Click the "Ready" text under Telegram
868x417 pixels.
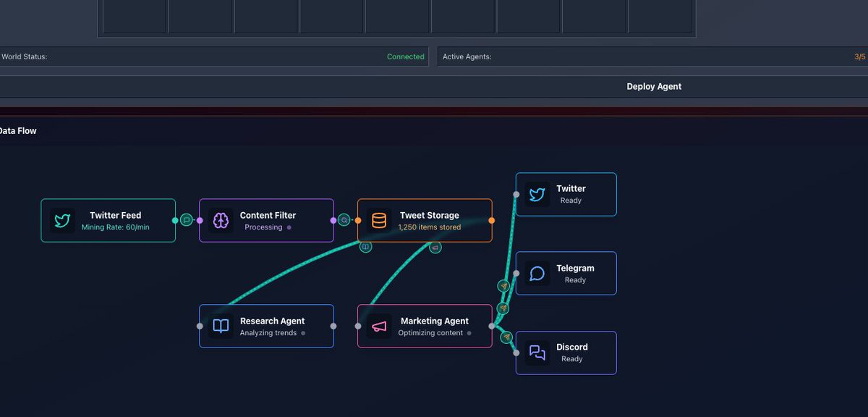(x=575, y=280)
